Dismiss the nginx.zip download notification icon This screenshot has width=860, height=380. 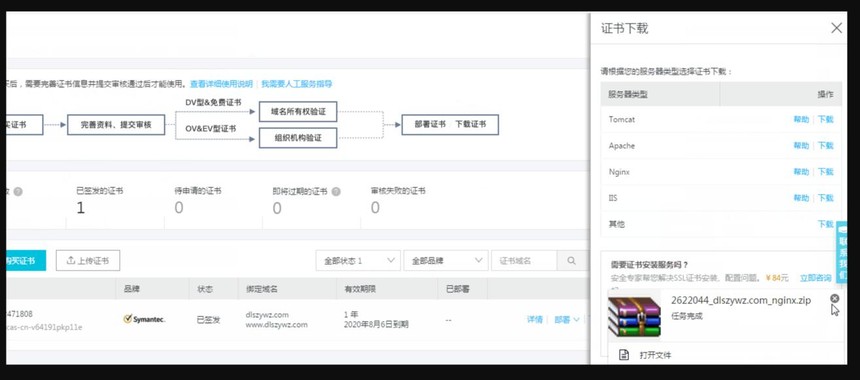pos(834,298)
